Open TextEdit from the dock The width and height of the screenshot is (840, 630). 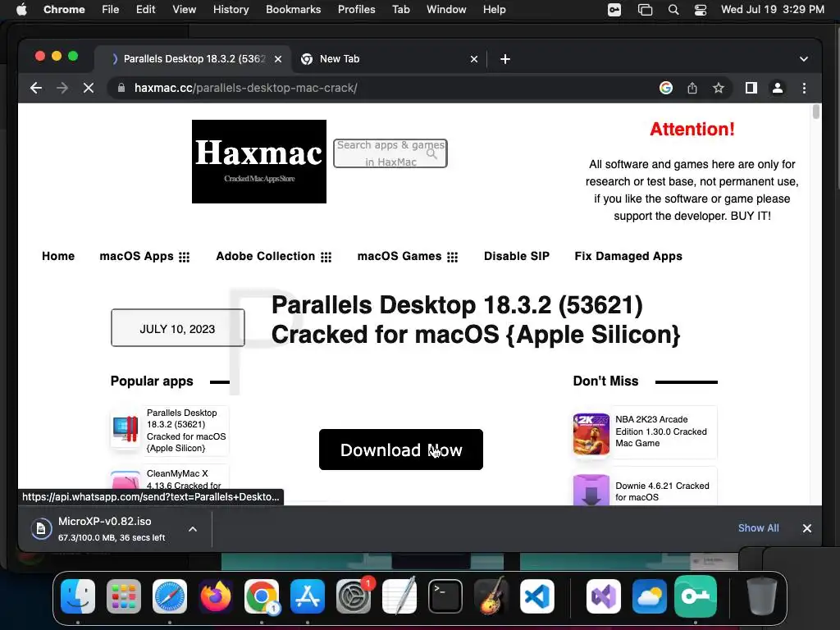click(399, 596)
